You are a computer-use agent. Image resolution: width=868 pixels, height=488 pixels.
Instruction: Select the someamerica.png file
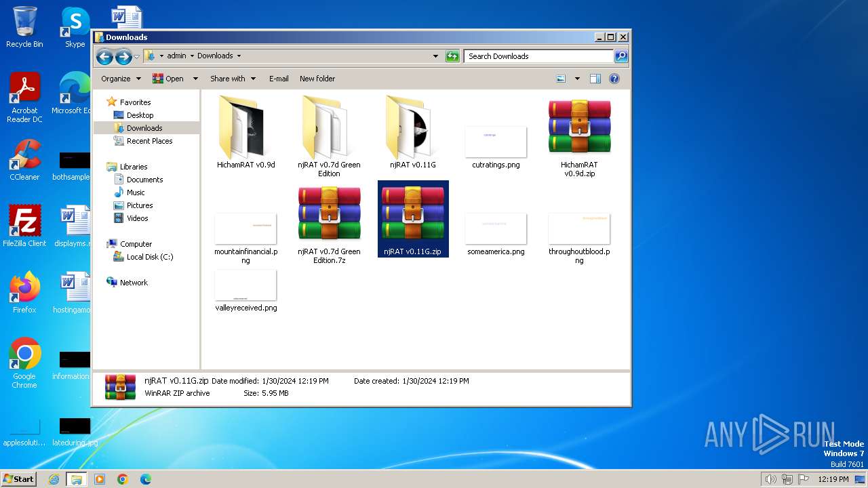point(496,234)
